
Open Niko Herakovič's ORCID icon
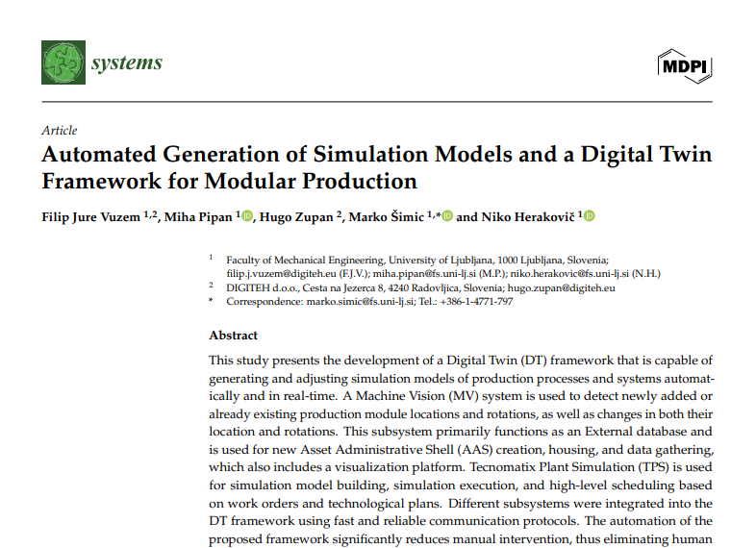point(590,216)
